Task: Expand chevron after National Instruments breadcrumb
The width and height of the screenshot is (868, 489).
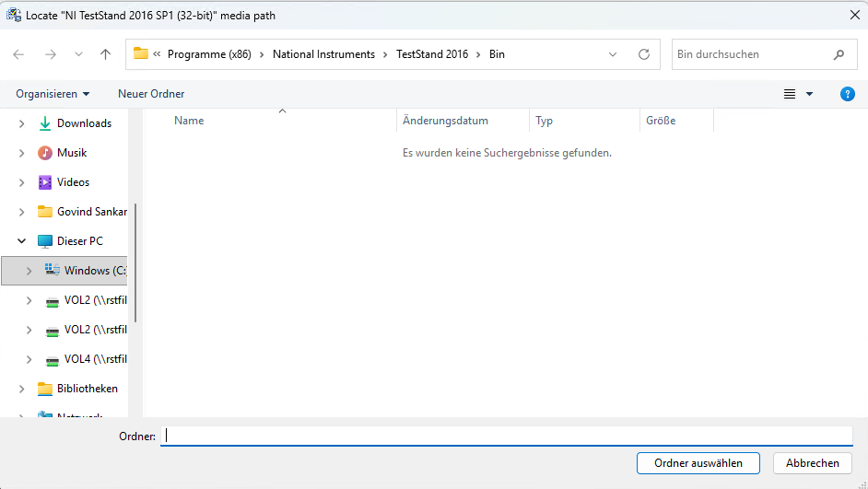Action: pyautogui.click(x=385, y=54)
